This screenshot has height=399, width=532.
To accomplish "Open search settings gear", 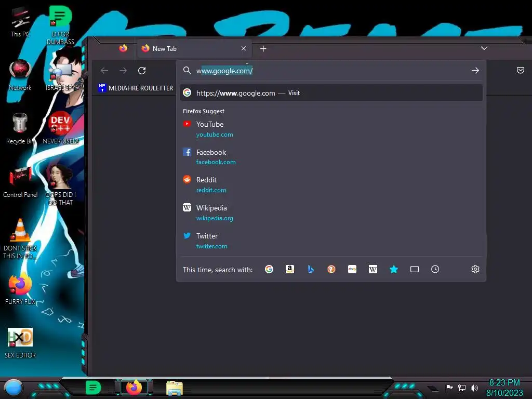I will 475,270.
